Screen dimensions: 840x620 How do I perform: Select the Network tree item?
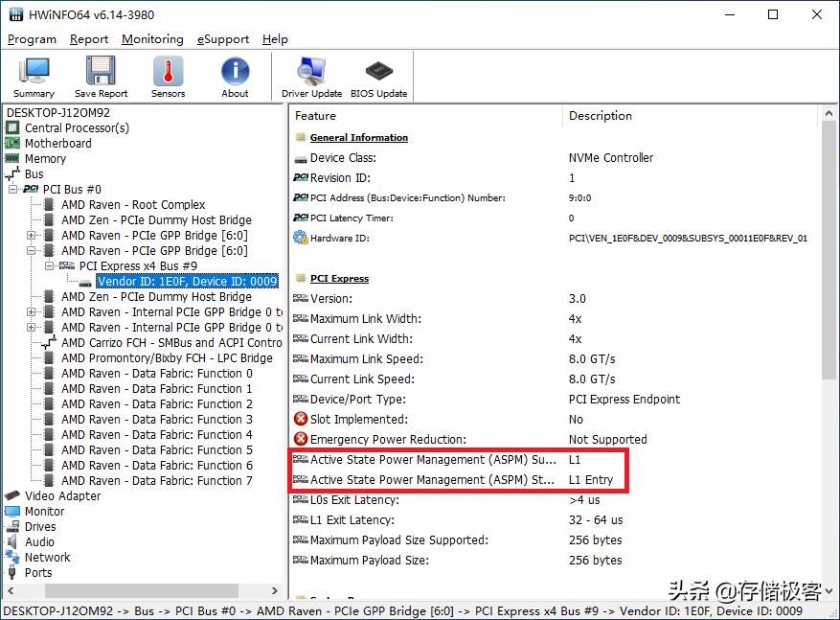pos(48,558)
